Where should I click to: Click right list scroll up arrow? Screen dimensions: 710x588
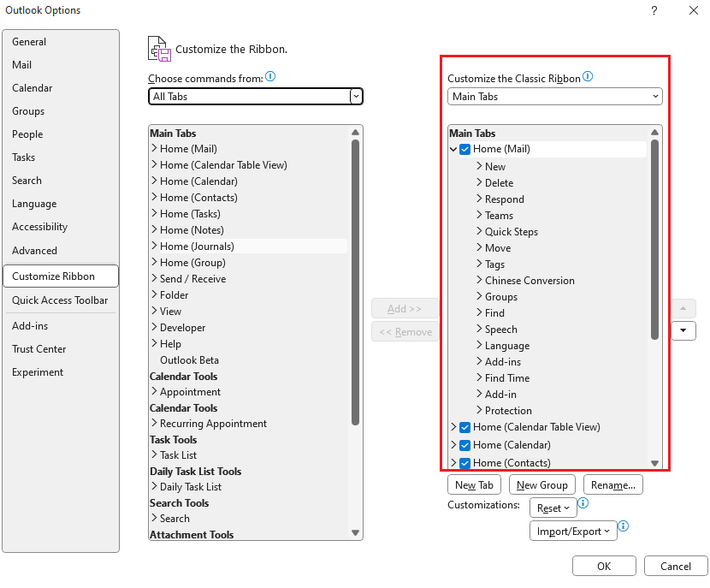tap(654, 133)
